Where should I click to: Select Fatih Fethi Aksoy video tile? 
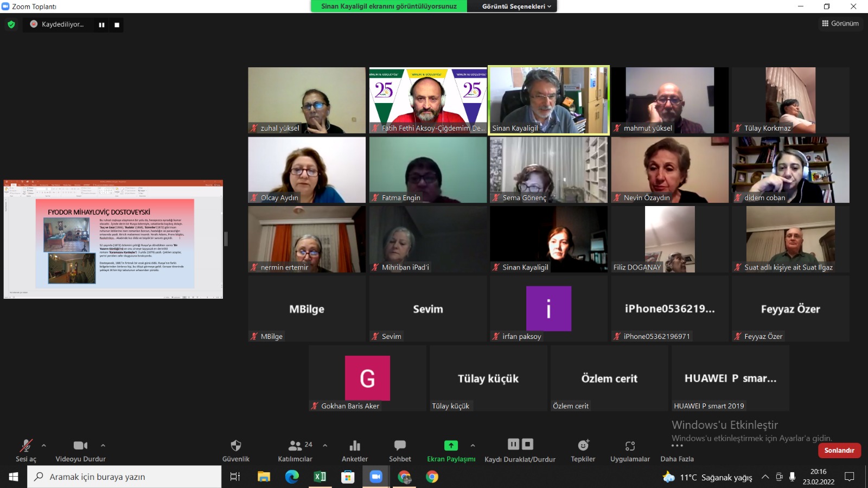428,100
